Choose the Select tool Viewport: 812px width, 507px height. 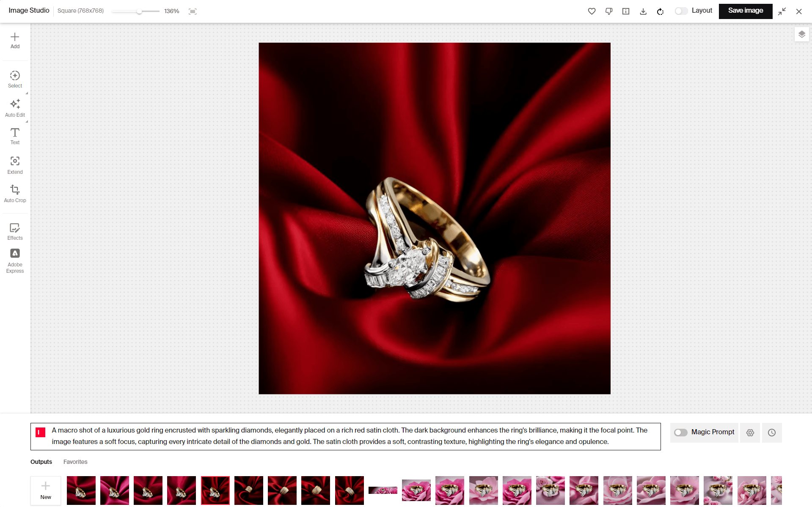pyautogui.click(x=15, y=79)
